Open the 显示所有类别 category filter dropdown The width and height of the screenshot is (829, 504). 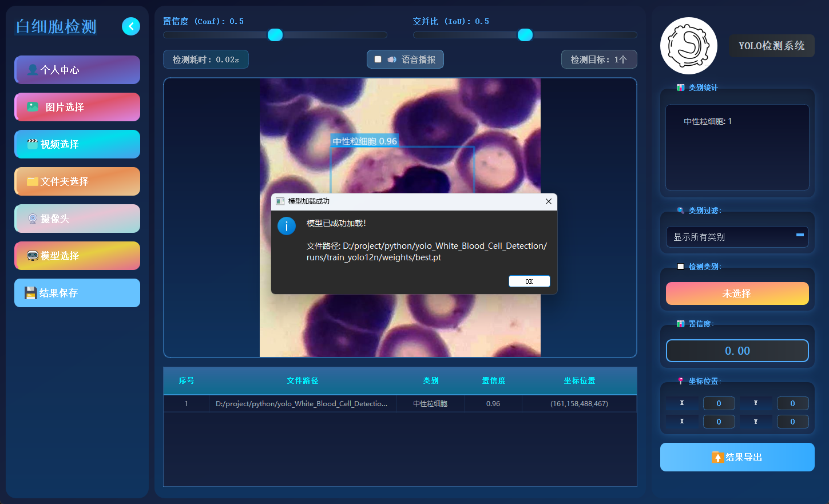pyautogui.click(x=737, y=237)
